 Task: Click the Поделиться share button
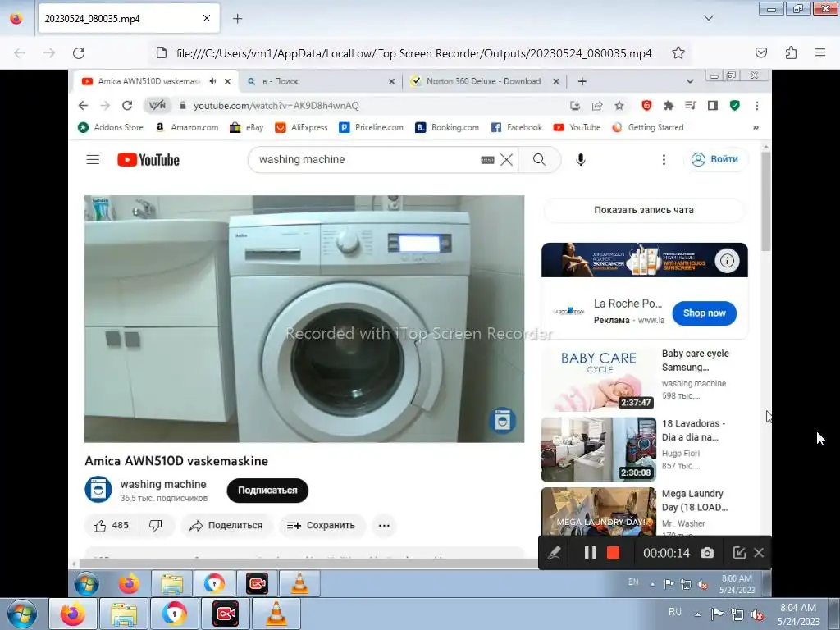226,526
